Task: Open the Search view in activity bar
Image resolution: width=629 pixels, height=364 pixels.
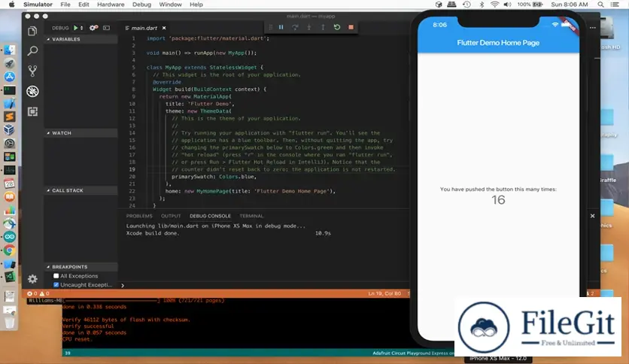Action: point(32,51)
